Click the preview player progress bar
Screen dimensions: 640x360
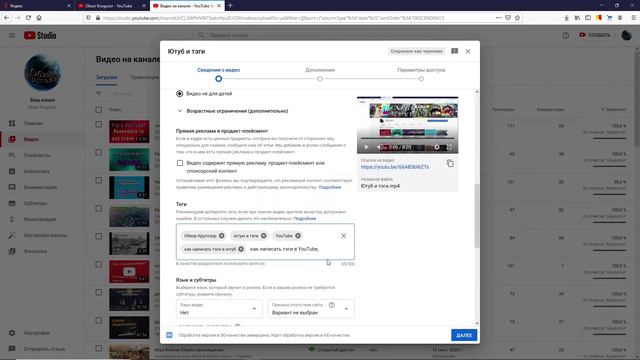(x=407, y=139)
